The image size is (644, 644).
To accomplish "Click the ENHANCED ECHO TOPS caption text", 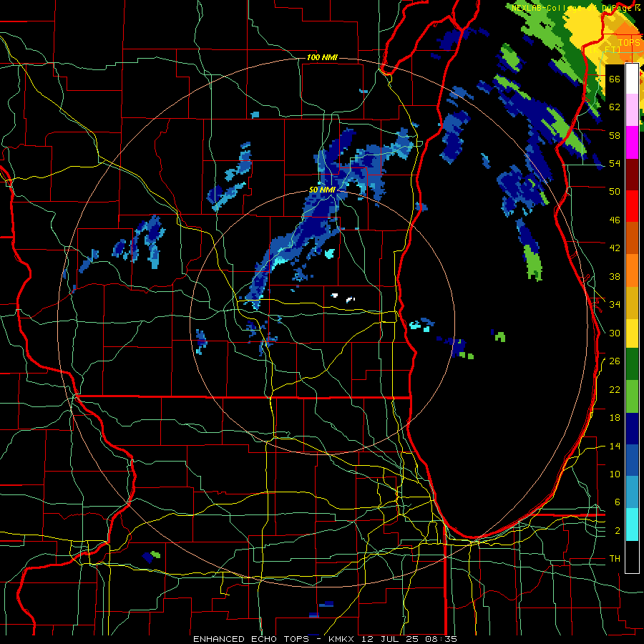I will 251,639.
